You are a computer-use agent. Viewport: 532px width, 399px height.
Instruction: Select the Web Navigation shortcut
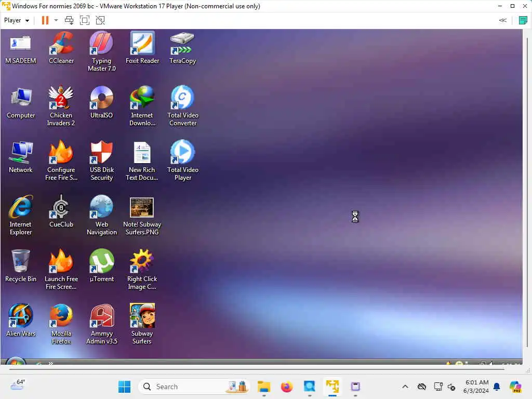101,216
